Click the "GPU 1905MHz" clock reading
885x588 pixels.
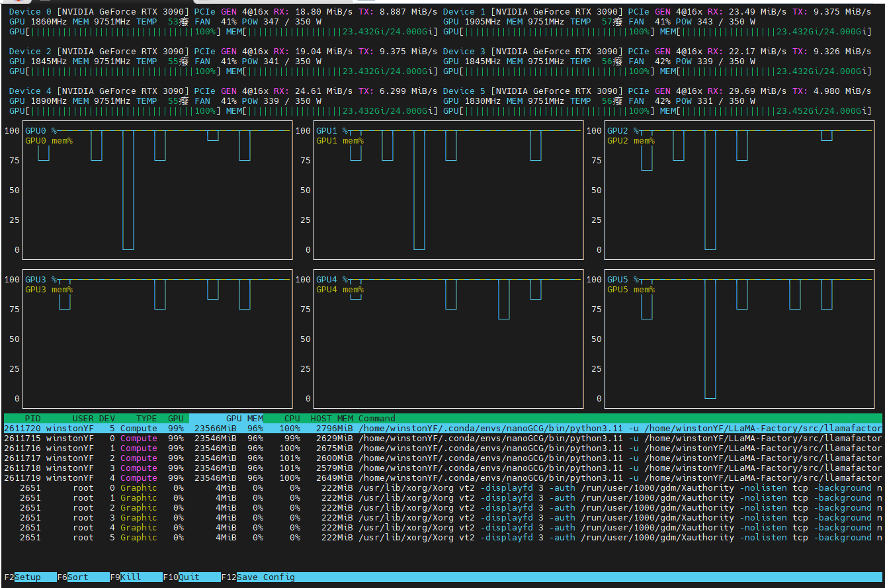(x=472, y=22)
